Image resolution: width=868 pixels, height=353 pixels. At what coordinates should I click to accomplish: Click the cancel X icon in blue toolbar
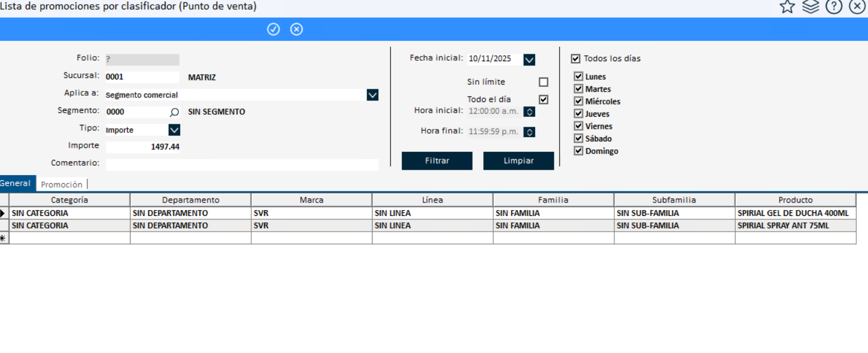[x=297, y=29]
